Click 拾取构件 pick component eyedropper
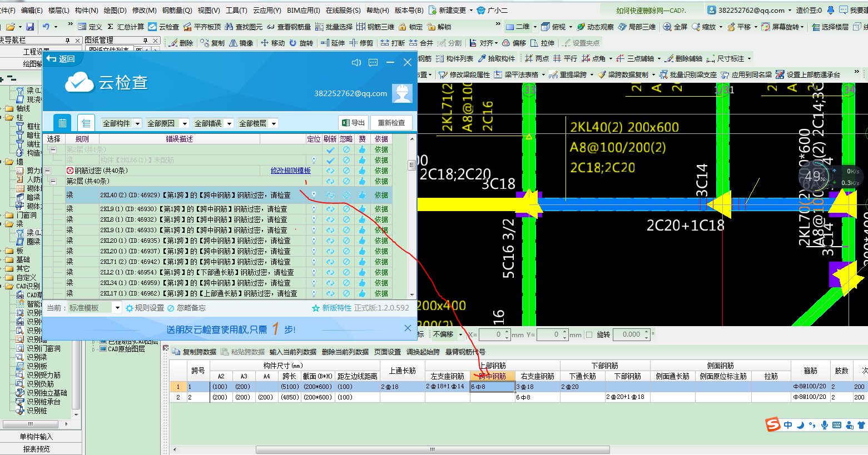The width and height of the screenshot is (868, 455). 497,58
